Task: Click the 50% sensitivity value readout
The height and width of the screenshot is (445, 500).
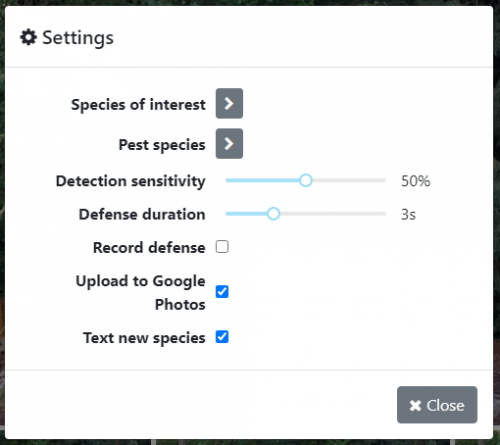Action: coord(416,181)
